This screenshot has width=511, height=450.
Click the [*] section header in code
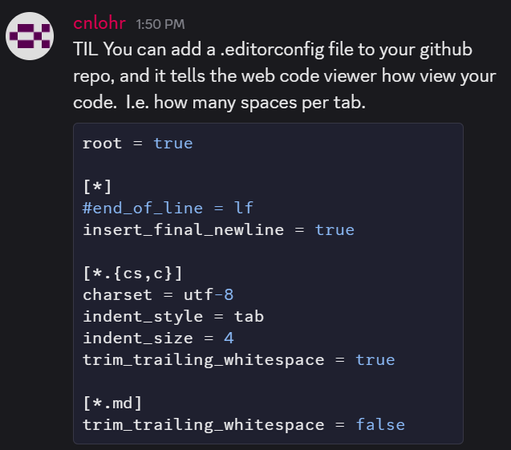97,186
